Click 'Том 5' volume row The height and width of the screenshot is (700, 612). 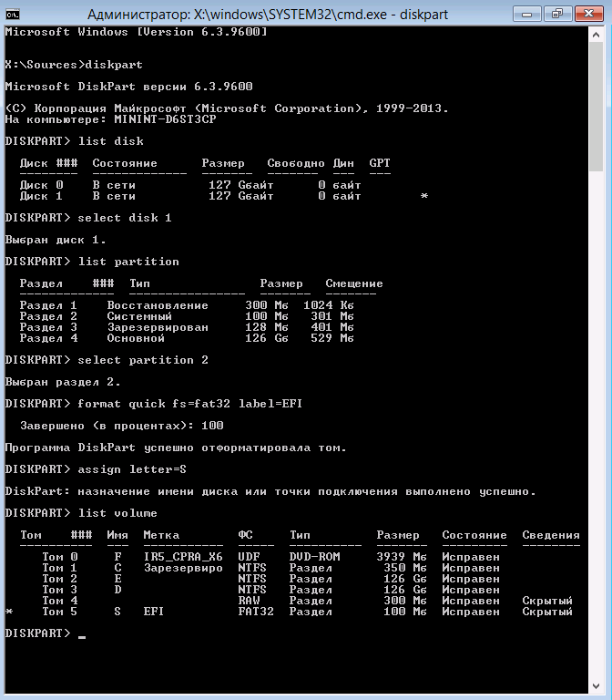click(289, 612)
